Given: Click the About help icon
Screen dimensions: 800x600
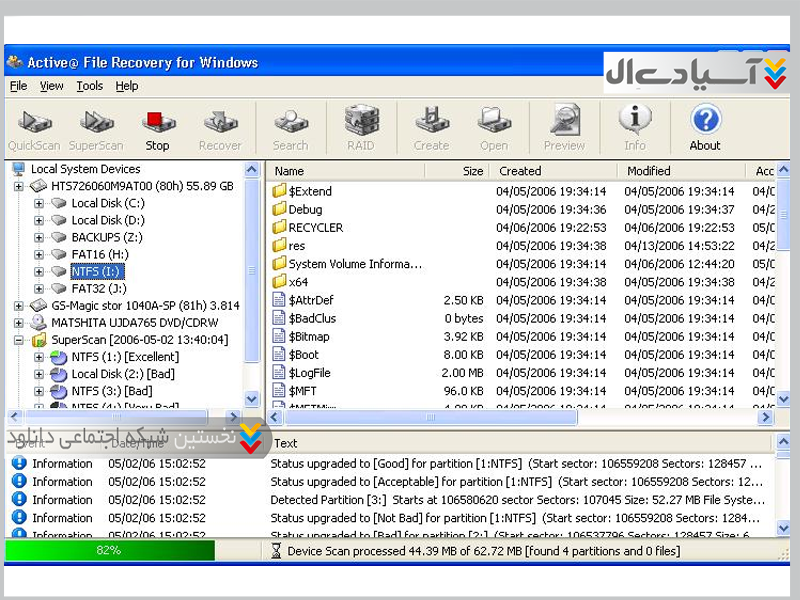Looking at the screenshot, I should 704,128.
